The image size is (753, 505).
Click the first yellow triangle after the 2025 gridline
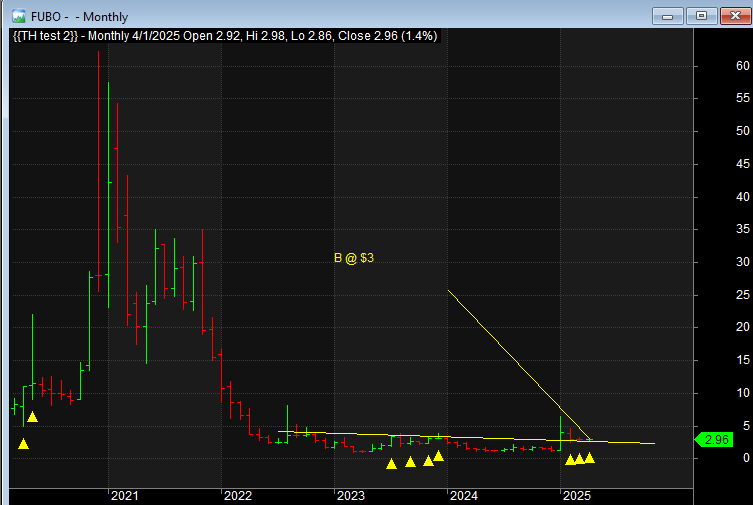click(570, 460)
